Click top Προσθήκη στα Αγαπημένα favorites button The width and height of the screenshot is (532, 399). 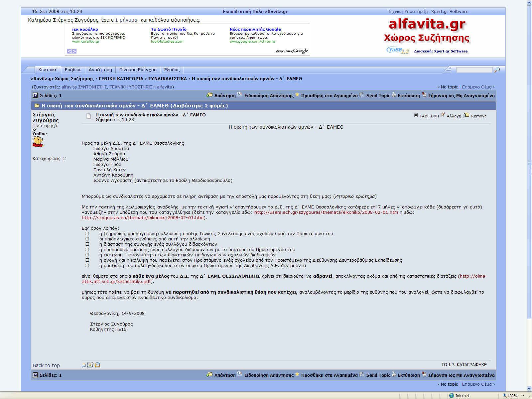click(x=326, y=95)
